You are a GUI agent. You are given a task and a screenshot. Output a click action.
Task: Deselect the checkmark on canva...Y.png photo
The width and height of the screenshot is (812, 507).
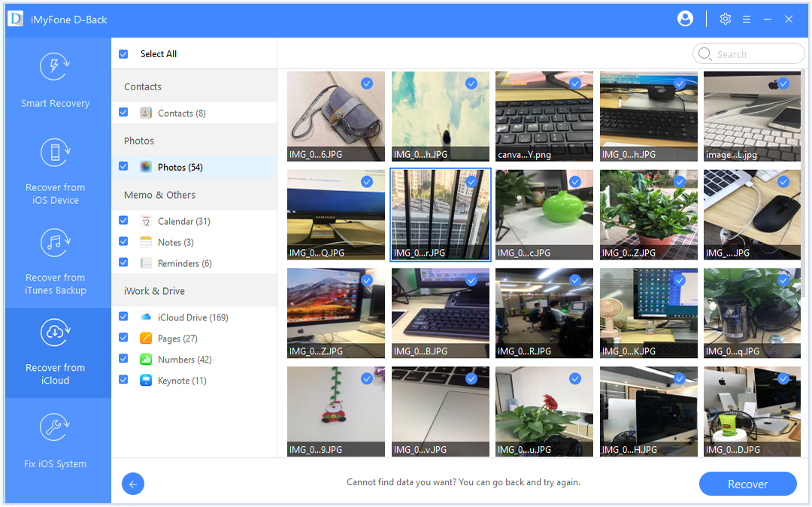(x=575, y=83)
